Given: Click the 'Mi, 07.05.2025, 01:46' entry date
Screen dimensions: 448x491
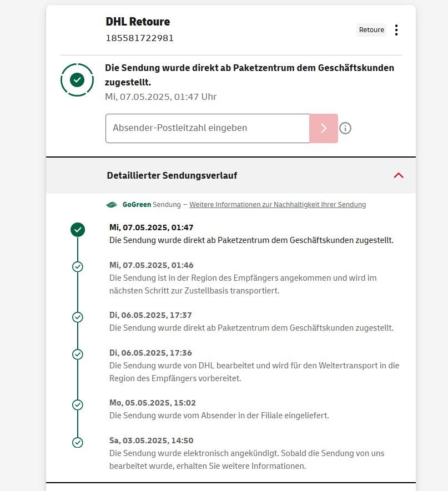Looking at the screenshot, I should (152, 265).
